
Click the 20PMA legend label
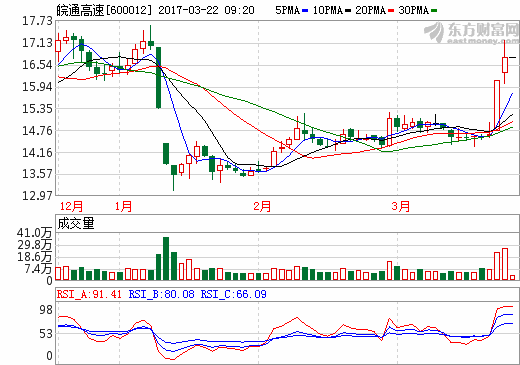(371, 10)
